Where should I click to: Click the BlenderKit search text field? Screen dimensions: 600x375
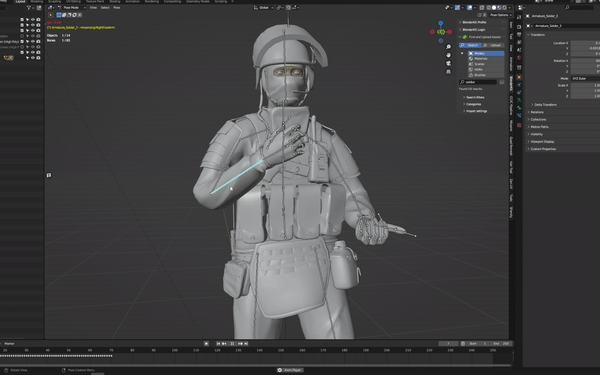tap(478, 82)
